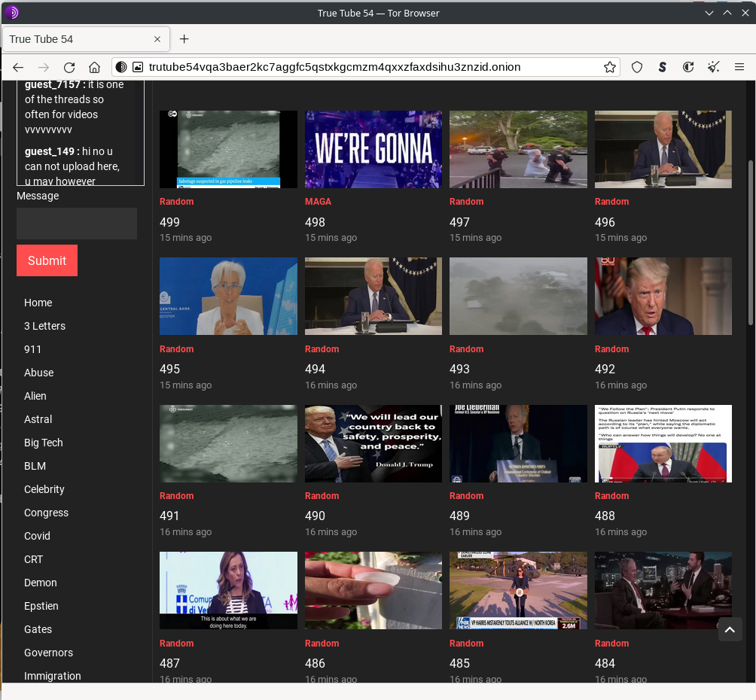This screenshot has width=756, height=700.
Task: Open the 911 category
Action: click(x=33, y=349)
